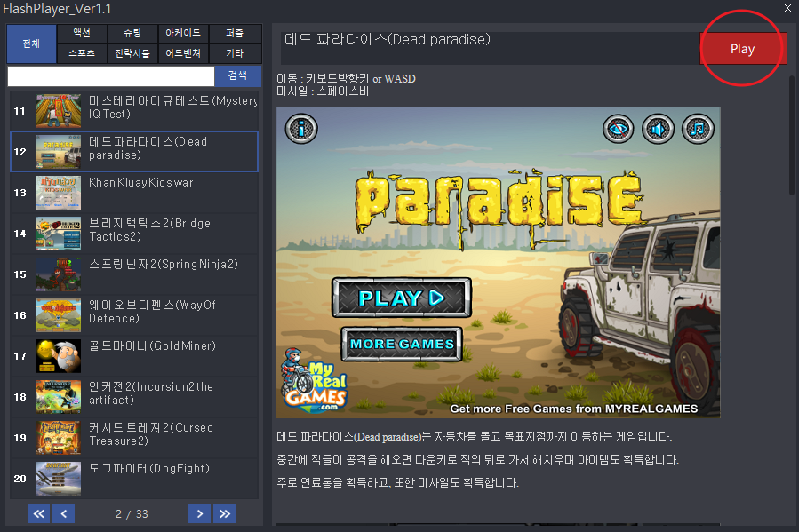Start game with in-game PLAY button

click(402, 298)
